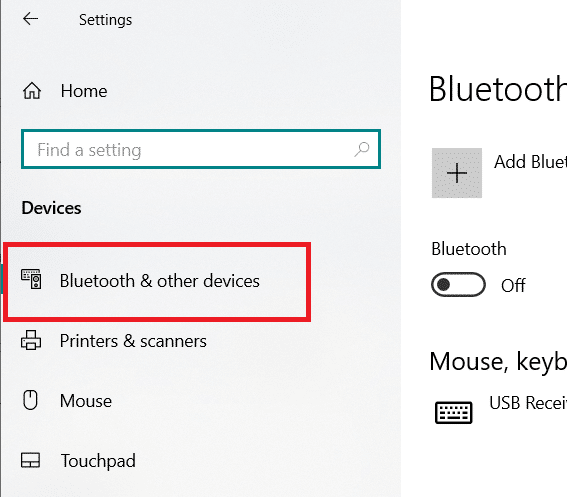The width and height of the screenshot is (567, 497).
Task: Click Add Bluetooth or other device
Action: tap(530, 162)
